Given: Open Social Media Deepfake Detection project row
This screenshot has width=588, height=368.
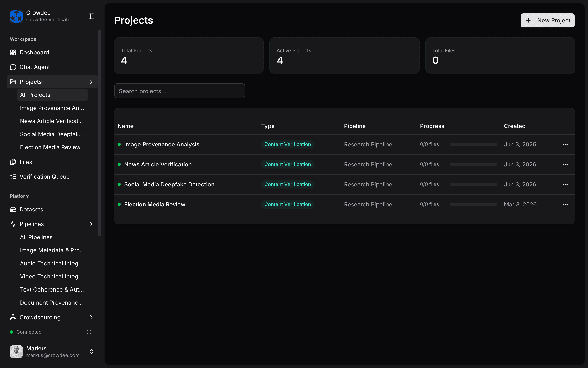Looking at the screenshot, I should 345,184.
